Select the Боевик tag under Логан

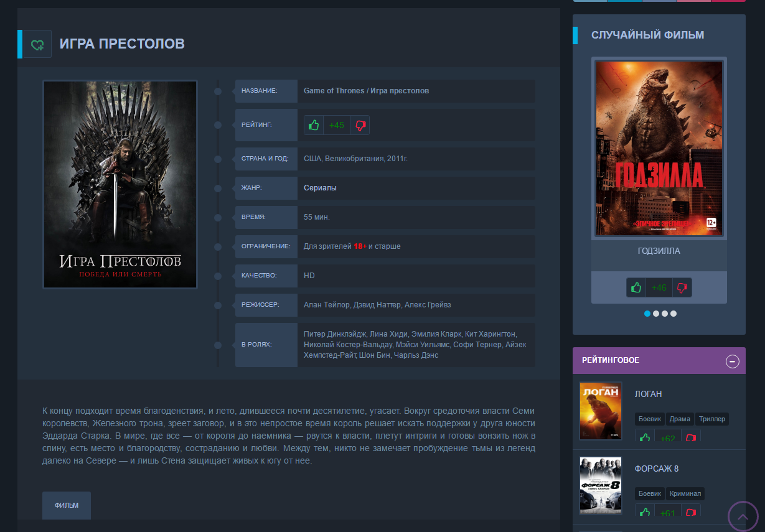[x=649, y=419]
